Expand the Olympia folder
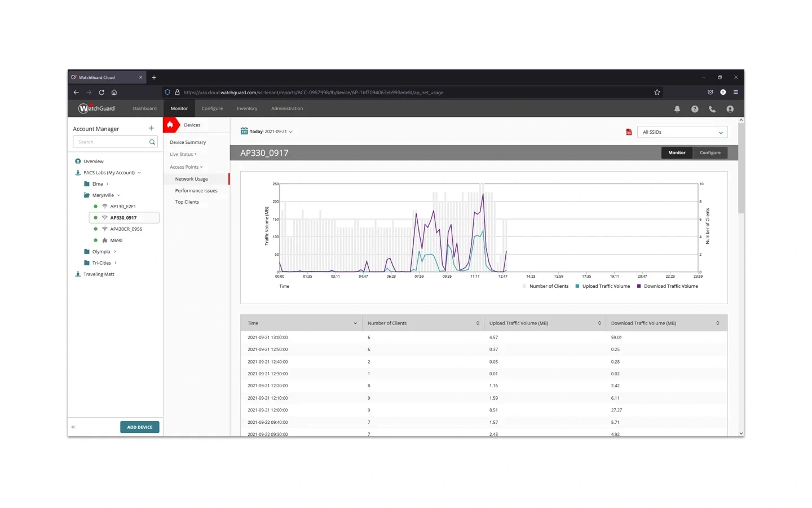 (x=115, y=252)
